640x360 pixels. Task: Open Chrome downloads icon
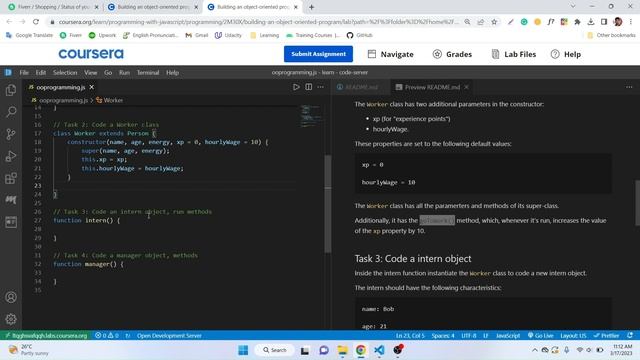[x=591, y=22]
